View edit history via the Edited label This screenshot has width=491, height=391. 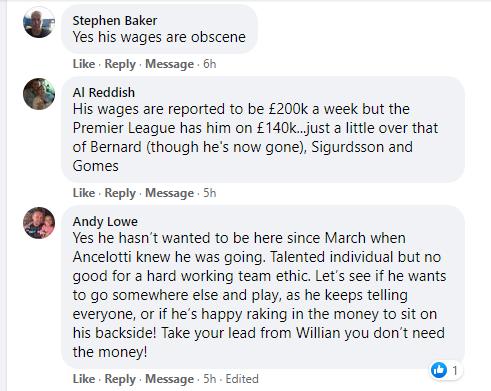tap(242, 379)
